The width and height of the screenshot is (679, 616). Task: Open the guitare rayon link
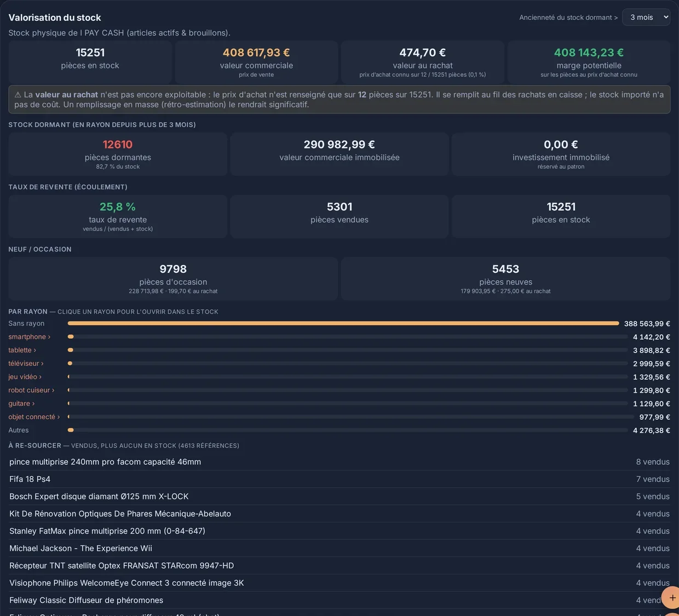(x=21, y=404)
